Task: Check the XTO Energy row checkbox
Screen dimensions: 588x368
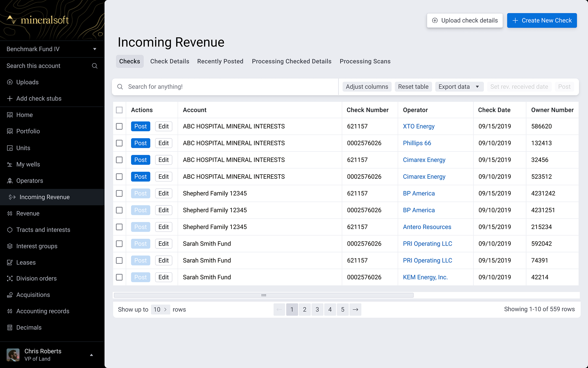Action: pos(119,126)
